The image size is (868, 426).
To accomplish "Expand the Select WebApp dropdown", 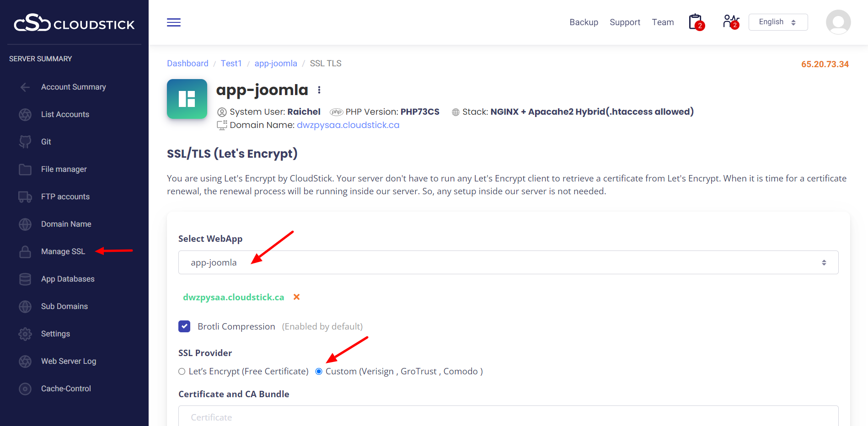I will click(508, 262).
